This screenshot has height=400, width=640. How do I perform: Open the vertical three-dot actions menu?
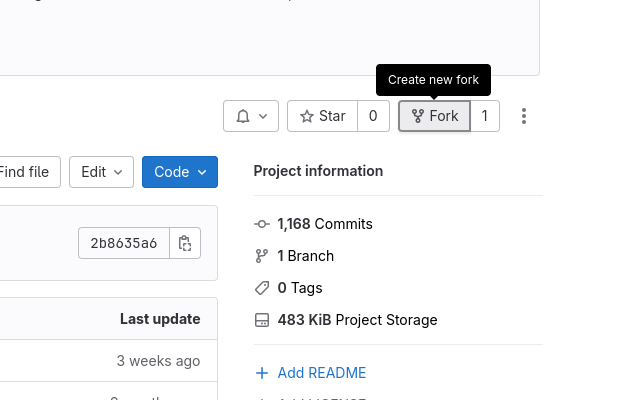click(x=524, y=116)
